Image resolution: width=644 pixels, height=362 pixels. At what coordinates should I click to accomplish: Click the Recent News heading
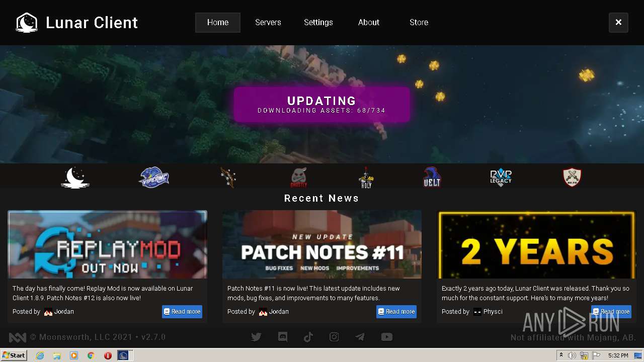click(322, 198)
